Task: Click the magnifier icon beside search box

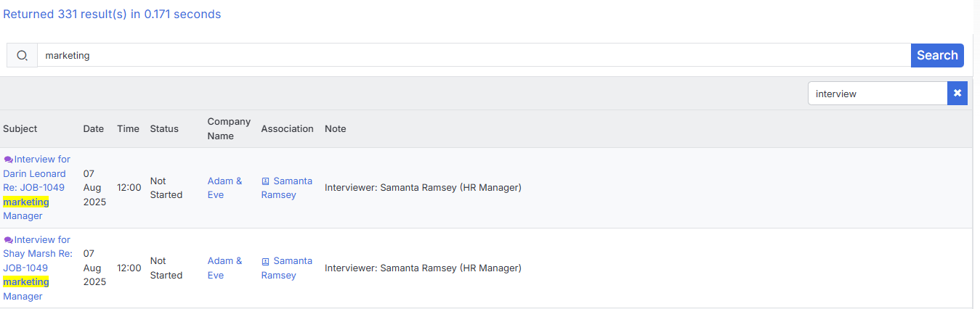Action: click(22, 55)
